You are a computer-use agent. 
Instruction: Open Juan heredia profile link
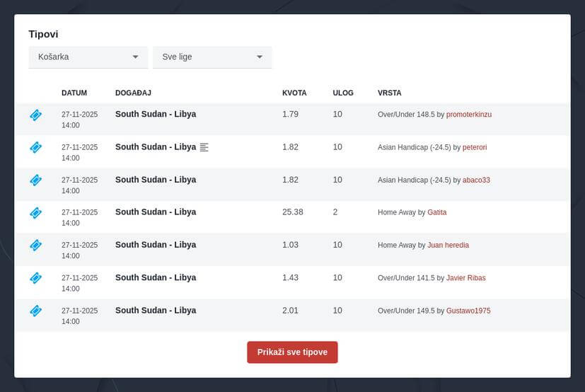click(448, 245)
